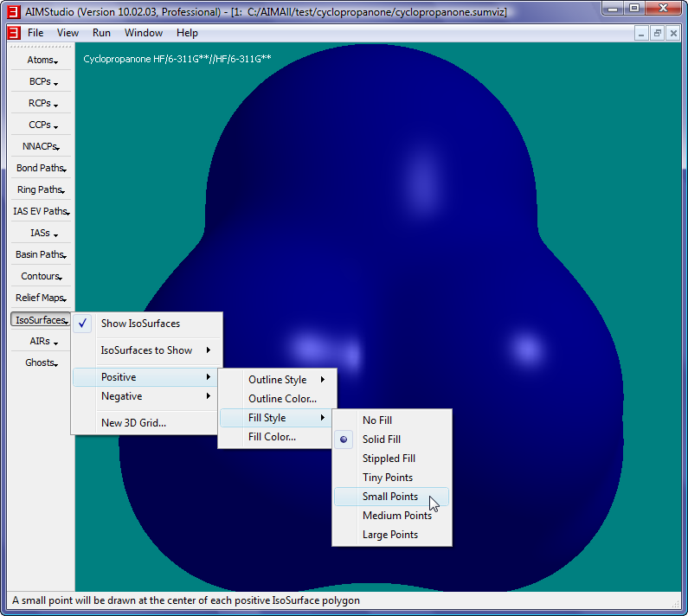Expand the IsoSurfaces to Show submenu
The height and width of the screenshot is (616, 688).
146,350
